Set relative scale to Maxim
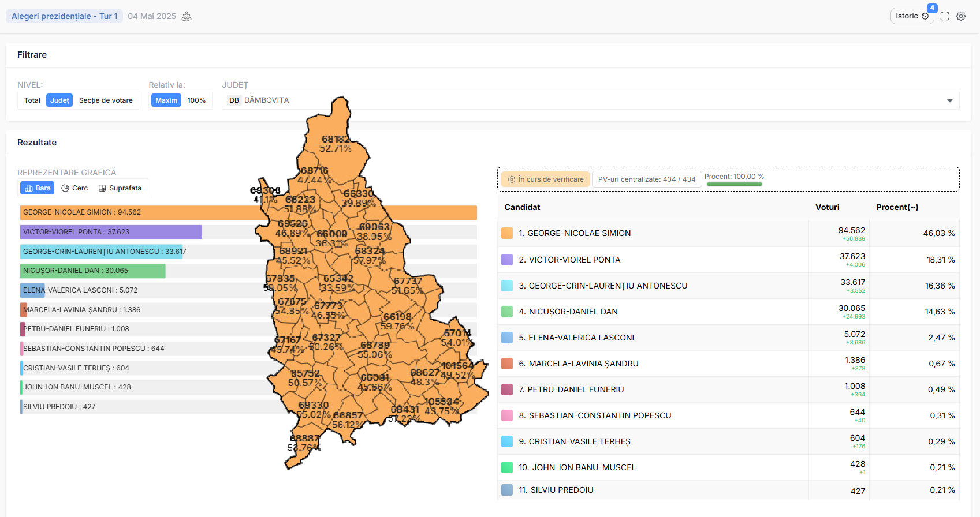The width and height of the screenshot is (980, 517). click(166, 100)
